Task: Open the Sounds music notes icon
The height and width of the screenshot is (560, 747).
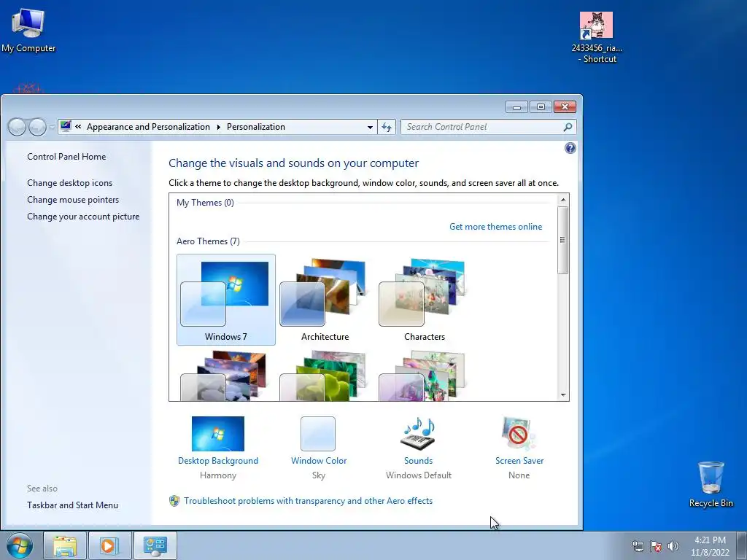Action: pos(418,433)
